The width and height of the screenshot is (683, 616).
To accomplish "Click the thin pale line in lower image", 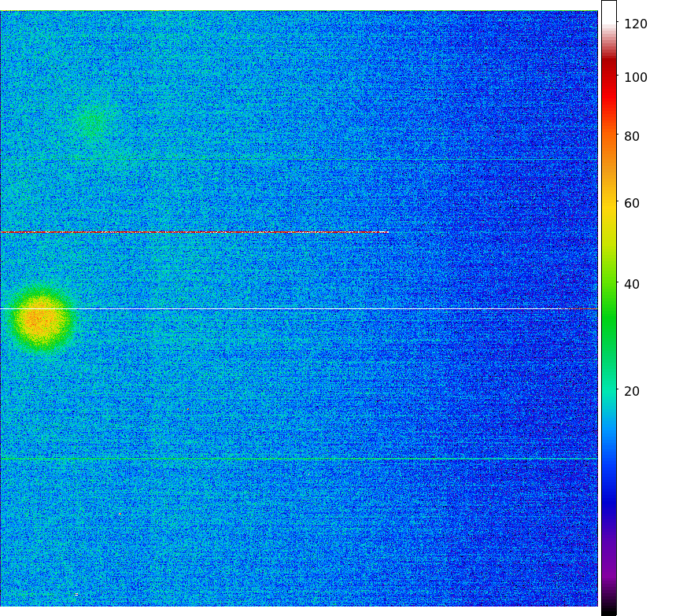I will (299, 459).
